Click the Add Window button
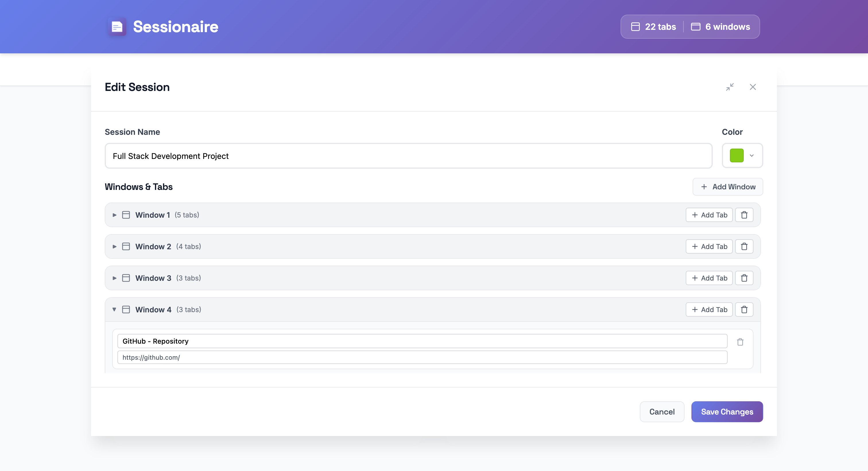 (x=727, y=186)
